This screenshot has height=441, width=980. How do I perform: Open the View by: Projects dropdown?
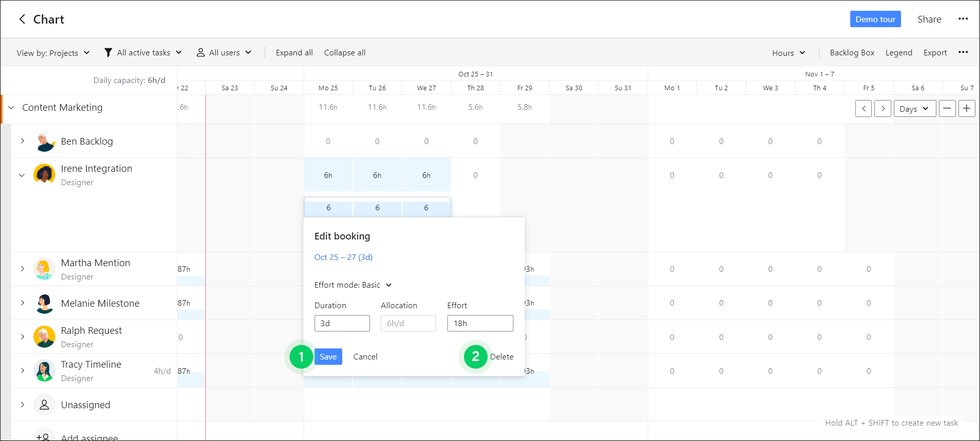click(x=53, y=53)
